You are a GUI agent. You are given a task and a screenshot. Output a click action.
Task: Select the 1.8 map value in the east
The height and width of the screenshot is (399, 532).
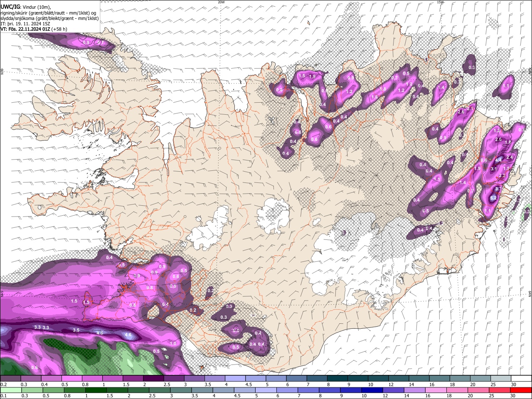tap(507, 142)
